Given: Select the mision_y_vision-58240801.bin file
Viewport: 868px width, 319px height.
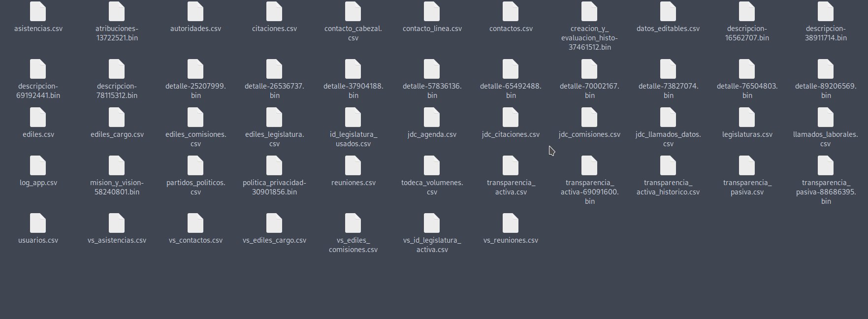Looking at the screenshot, I should tap(117, 166).
